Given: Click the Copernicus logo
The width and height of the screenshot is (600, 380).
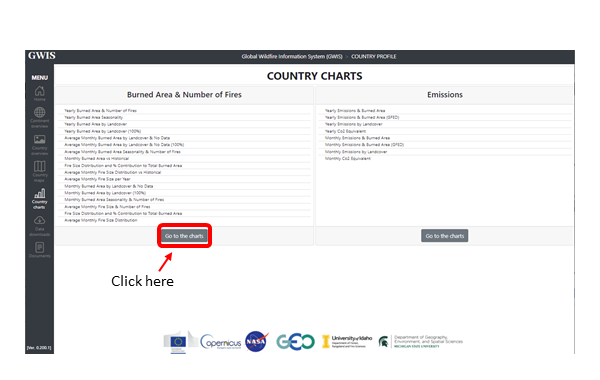Looking at the screenshot, I should coord(221,342).
